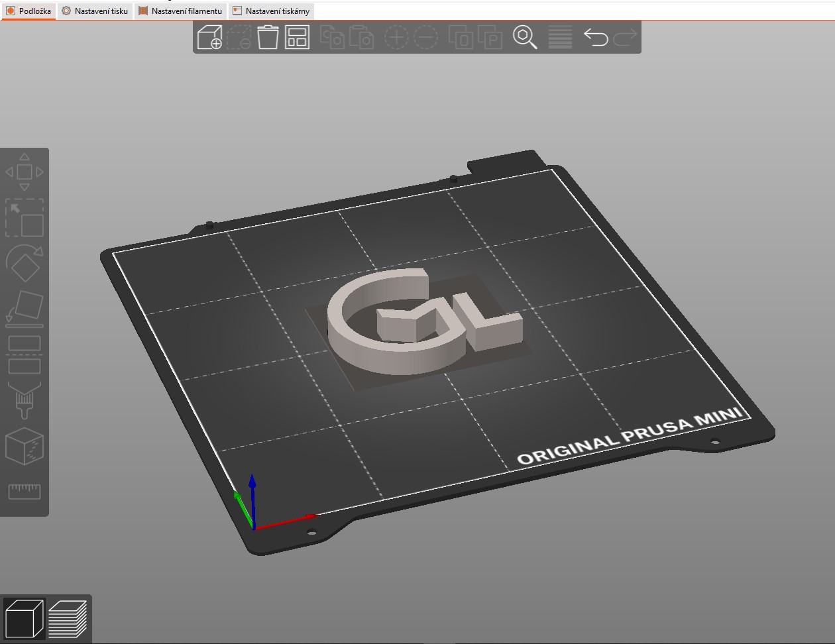835x644 pixels.
Task: Switch to 3D editor view
Action: [24, 617]
